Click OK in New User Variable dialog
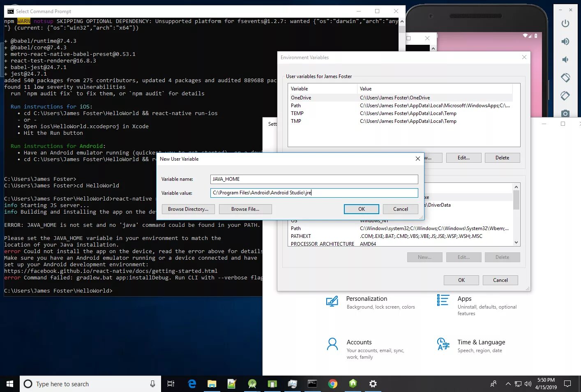 coord(362,209)
